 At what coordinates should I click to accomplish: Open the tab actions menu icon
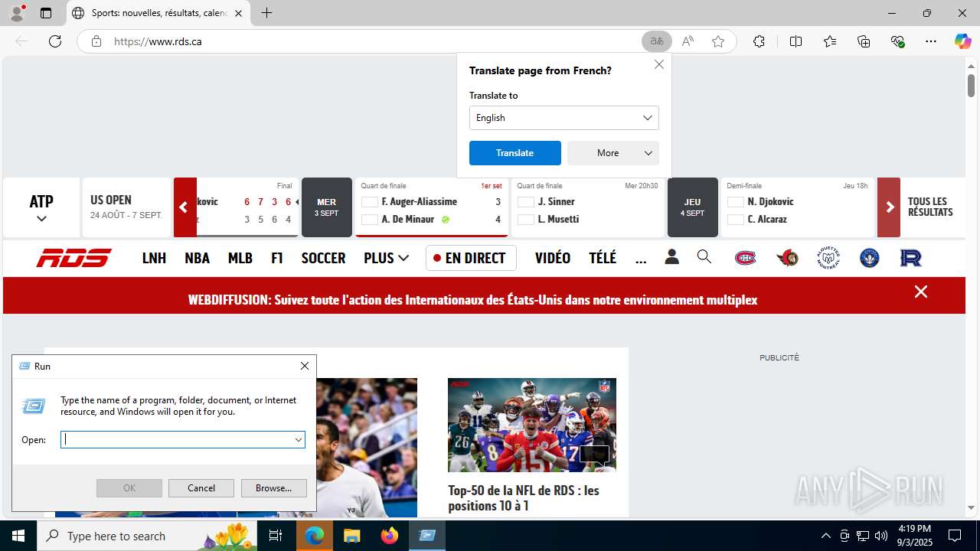[x=46, y=13]
